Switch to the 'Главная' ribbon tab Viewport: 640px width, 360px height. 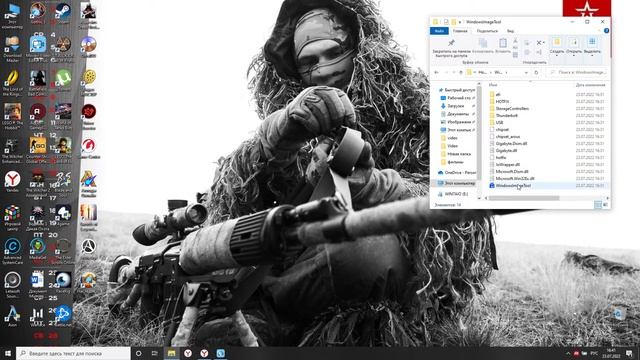pos(460,31)
